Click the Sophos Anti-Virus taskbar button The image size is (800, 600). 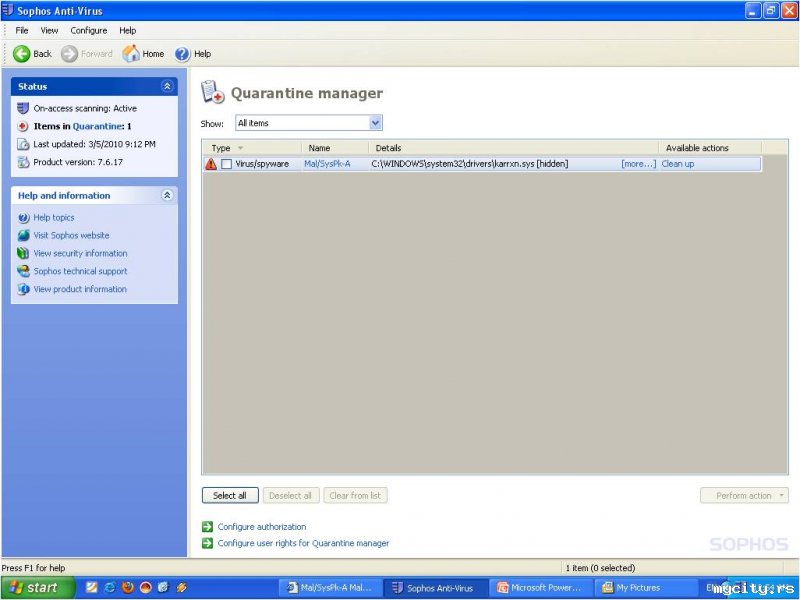click(435, 588)
